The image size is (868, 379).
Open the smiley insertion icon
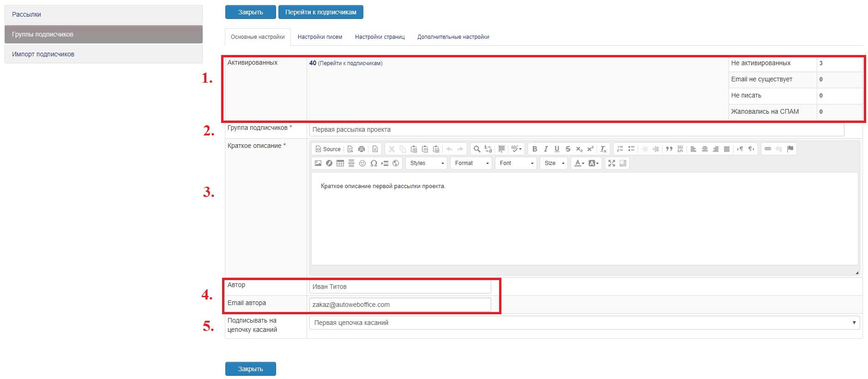(x=362, y=163)
